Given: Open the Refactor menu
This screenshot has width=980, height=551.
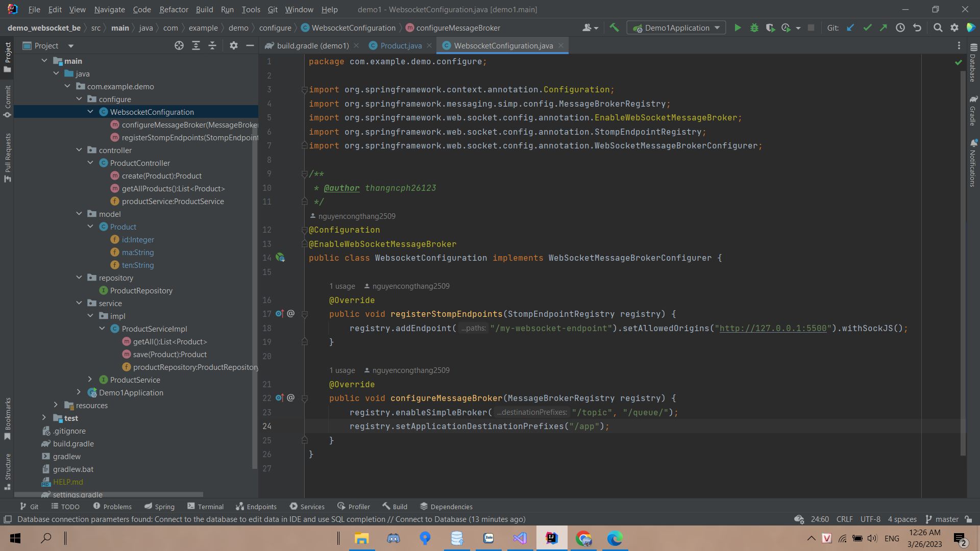Looking at the screenshot, I should (x=174, y=9).
